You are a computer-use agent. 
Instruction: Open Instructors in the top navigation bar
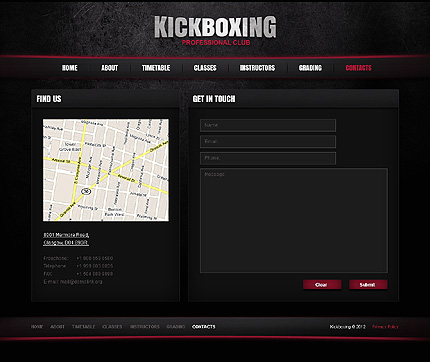pos(257,68)
